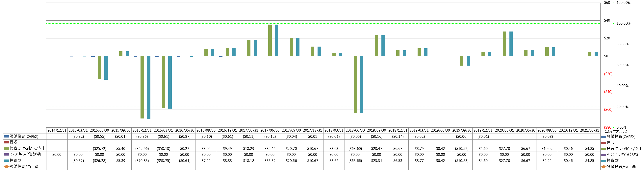
Task: Click the teal bar for 2020/03/31
Action: point(511,44)
